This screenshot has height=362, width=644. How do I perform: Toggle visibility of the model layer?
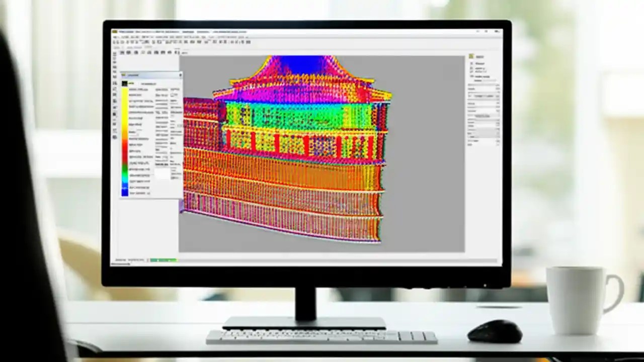pyautogui.click(x=473, y=63)
